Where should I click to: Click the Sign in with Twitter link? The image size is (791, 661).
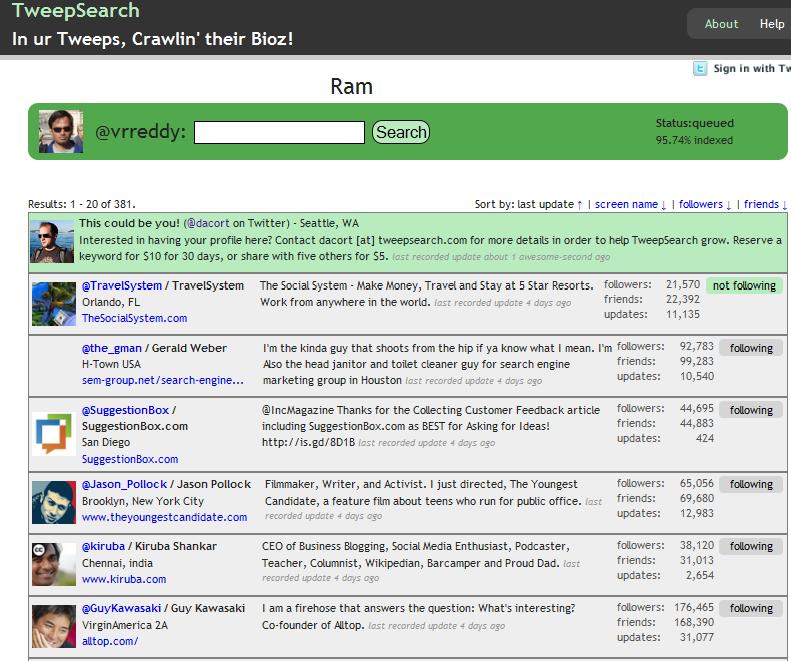click(752, 68)
